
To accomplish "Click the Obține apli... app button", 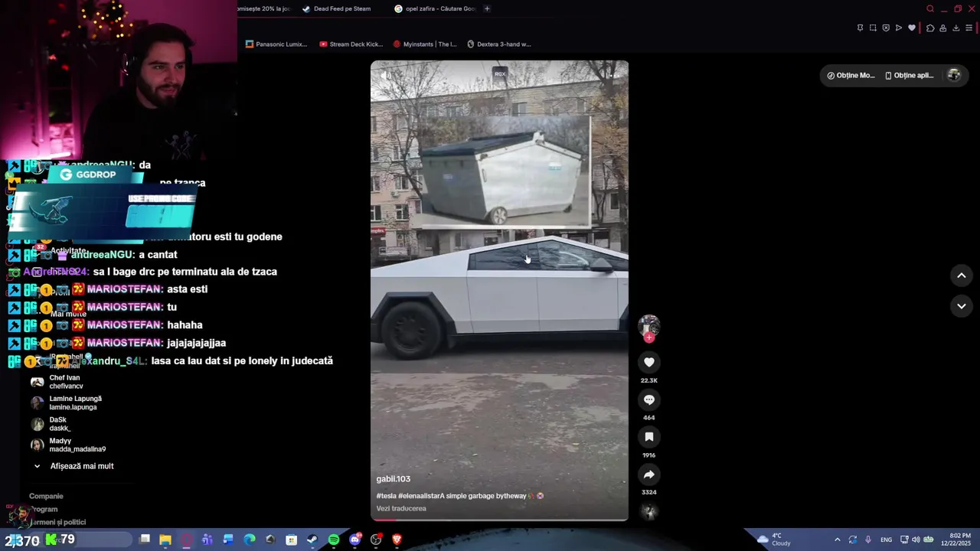I will 909,75.
